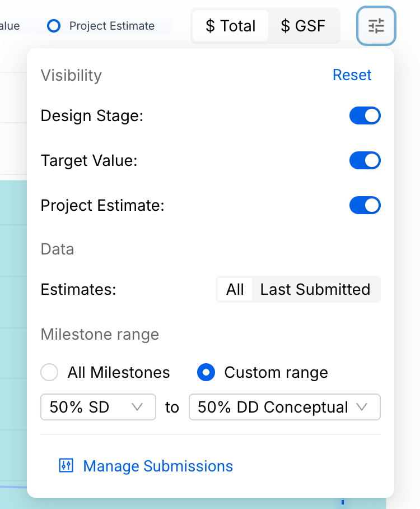
Task: Select the All Milestones radio button
Action: coord(50,372)
